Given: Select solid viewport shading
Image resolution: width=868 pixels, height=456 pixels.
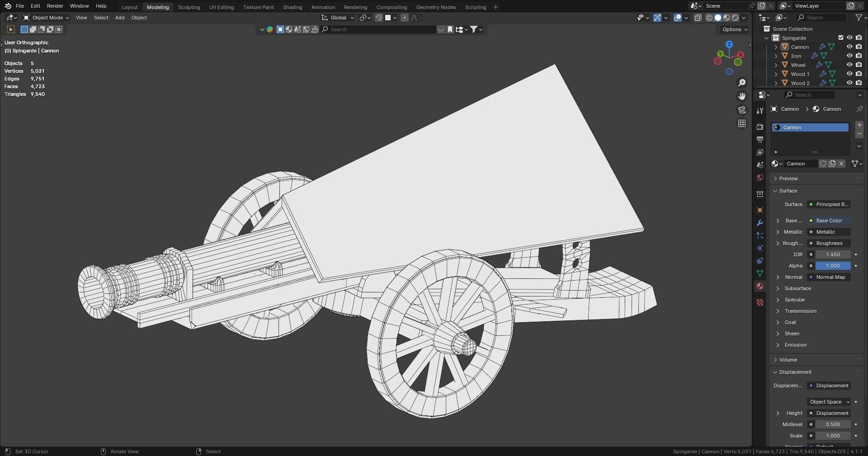Looking at the screenshot, I should [x=717, y=18].
